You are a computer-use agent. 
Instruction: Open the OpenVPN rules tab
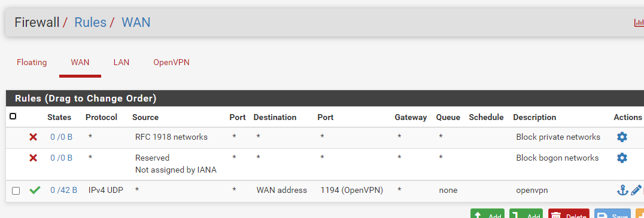coord(171,62)
